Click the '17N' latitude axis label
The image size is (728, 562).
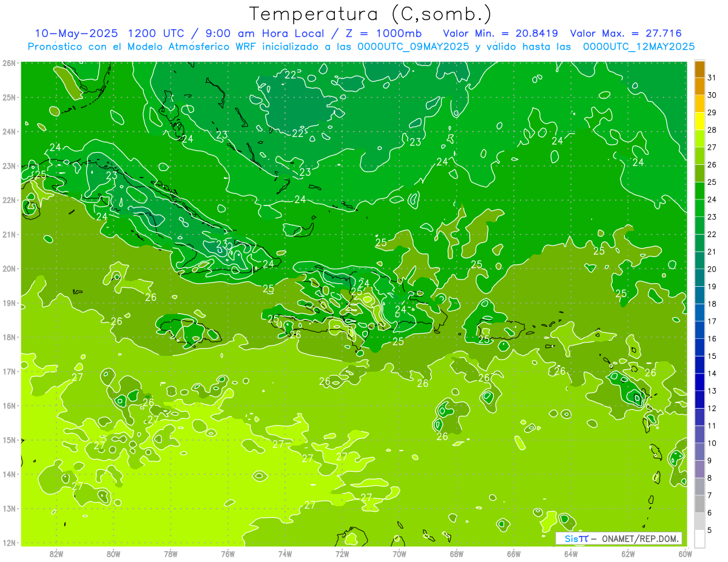pos(9,371)
